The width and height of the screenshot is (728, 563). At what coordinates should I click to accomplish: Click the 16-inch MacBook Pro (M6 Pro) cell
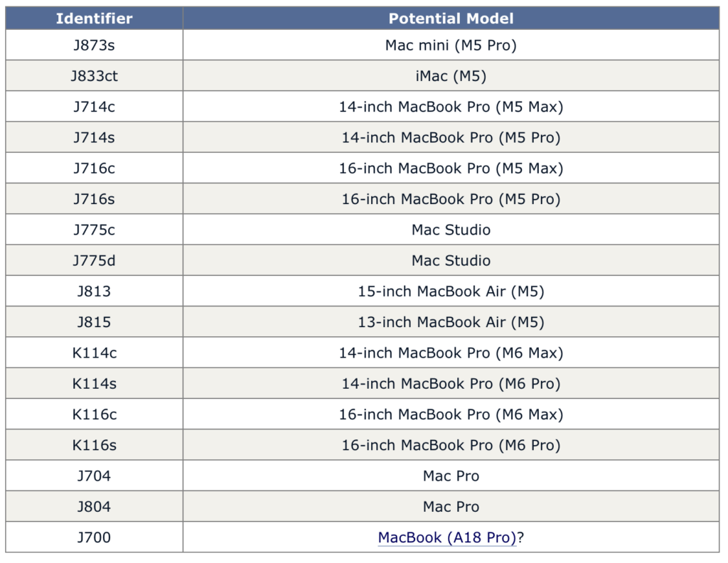[451, 445]
